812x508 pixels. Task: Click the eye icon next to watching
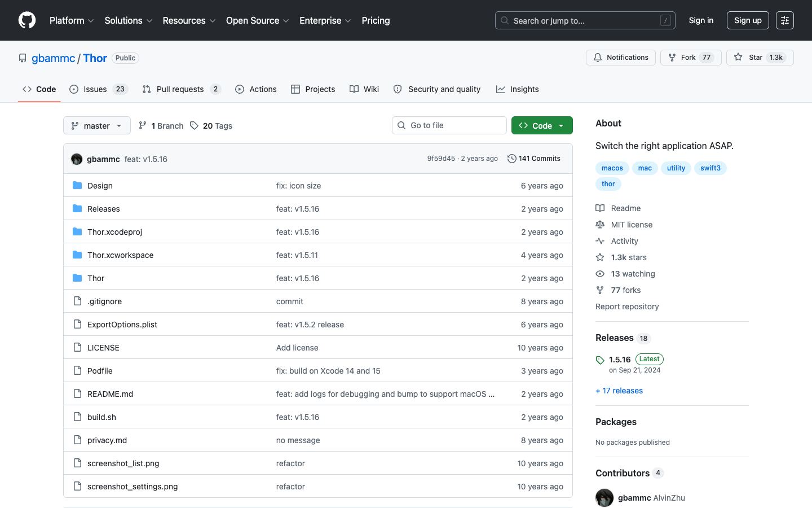coord(600,274)
